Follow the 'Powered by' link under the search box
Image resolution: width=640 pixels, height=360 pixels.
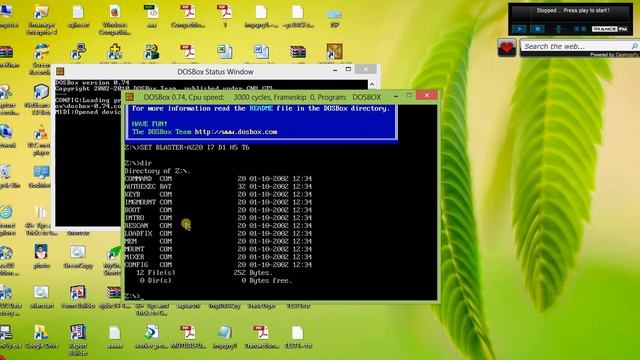[614, 55]
